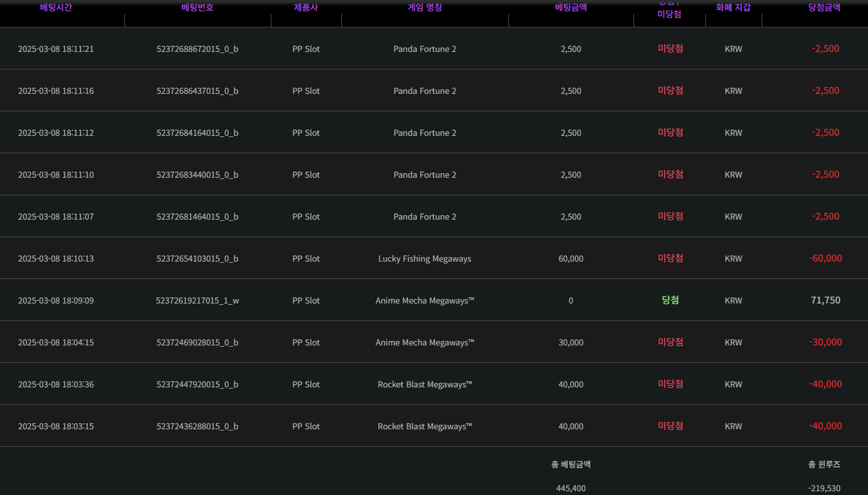The image size is (868, 495).
Task: Select PP Slot in the Lucky Fishing row
Action: [306, 258]
